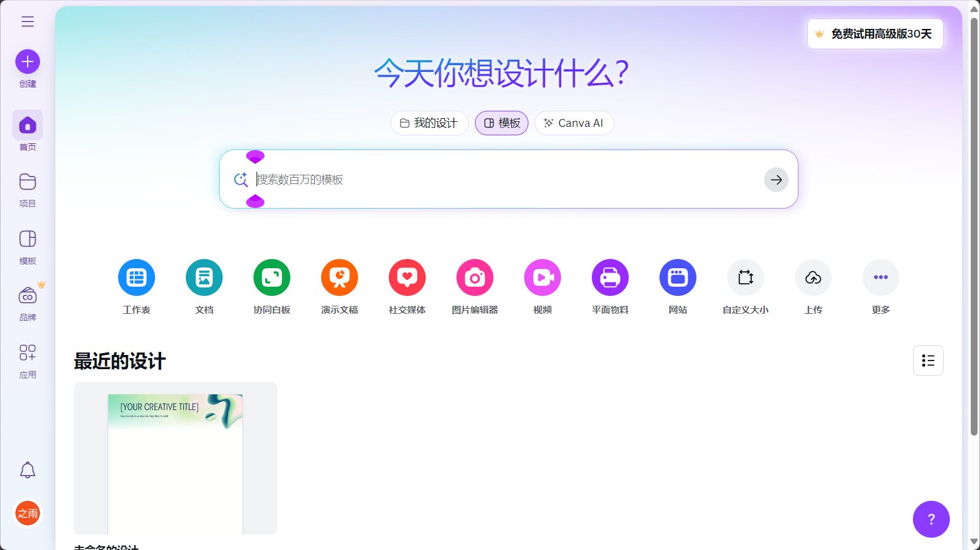980x550 pixels.
Task: Create a Presentation (演示文稿)
Action: tap(340, 277)
